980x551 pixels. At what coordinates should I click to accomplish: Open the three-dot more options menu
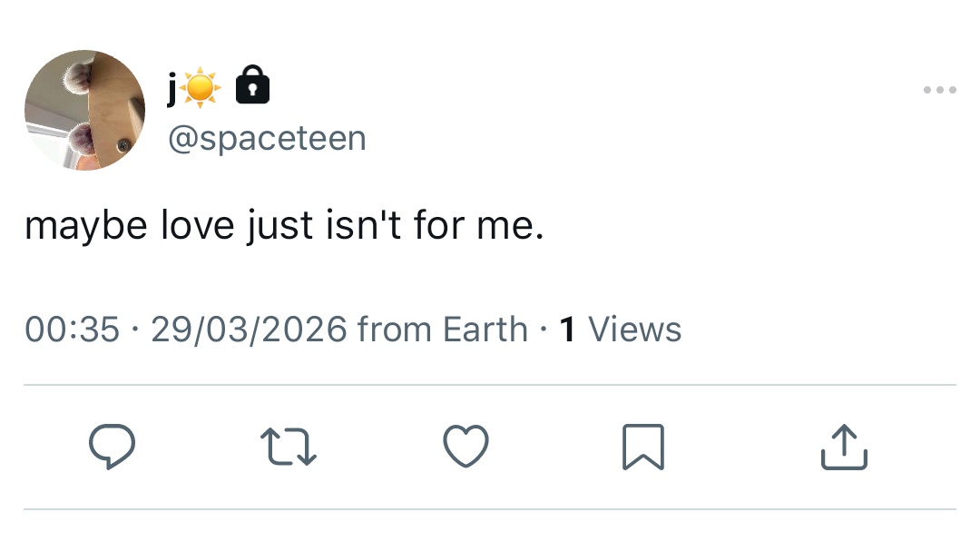click(x=939, y=90)
